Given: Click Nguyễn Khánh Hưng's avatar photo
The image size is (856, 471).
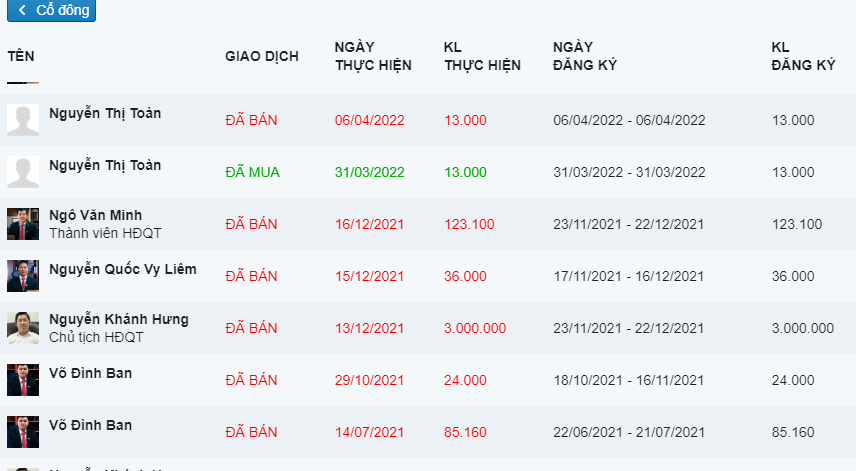Looking at the screenshot, I should click(x=23, y=328).
